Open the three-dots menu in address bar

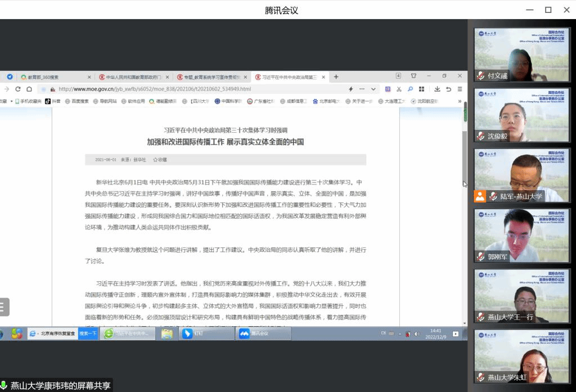362,89
